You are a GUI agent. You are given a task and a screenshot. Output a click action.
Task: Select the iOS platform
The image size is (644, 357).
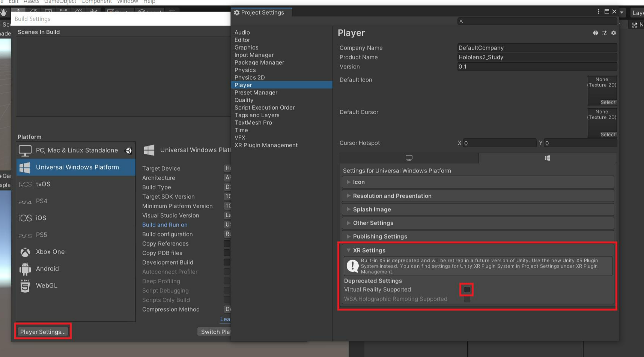pos(76,218)
